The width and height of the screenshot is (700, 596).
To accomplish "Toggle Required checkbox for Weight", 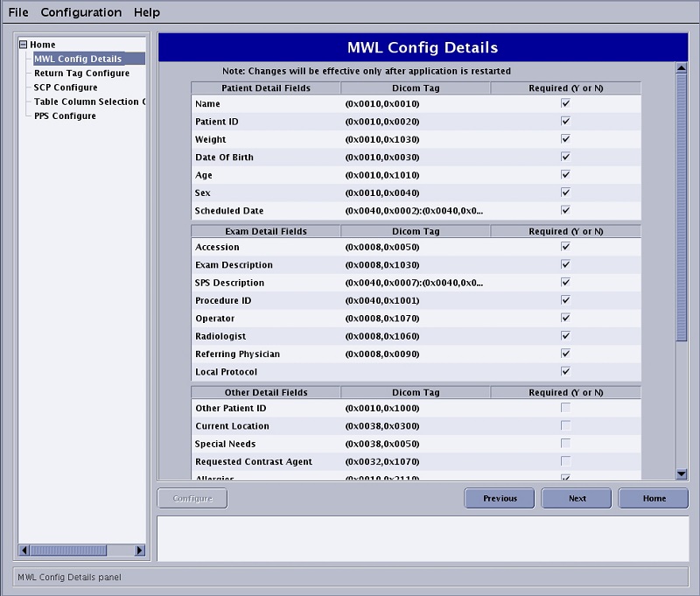I will pos(565,139).
